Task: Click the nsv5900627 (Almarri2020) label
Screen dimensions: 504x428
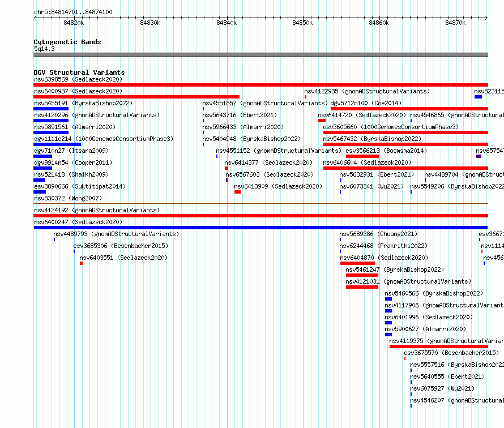Action: click(425, 329)
